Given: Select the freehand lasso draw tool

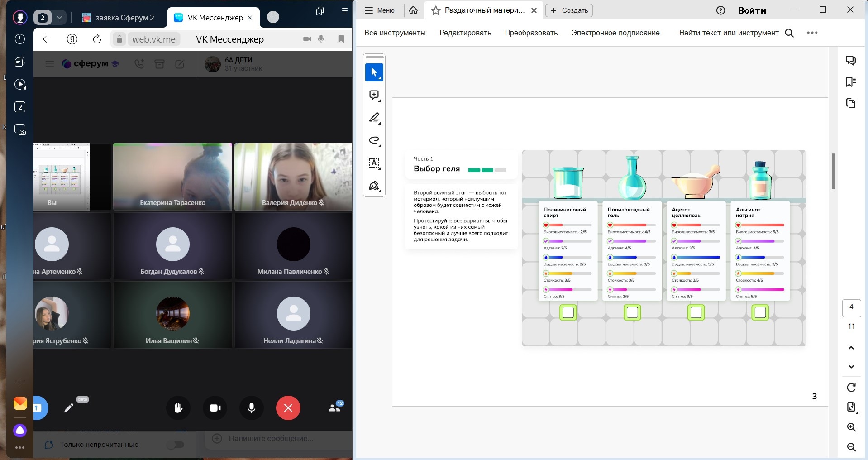Looking at the screenshot, I should [374, 140].
